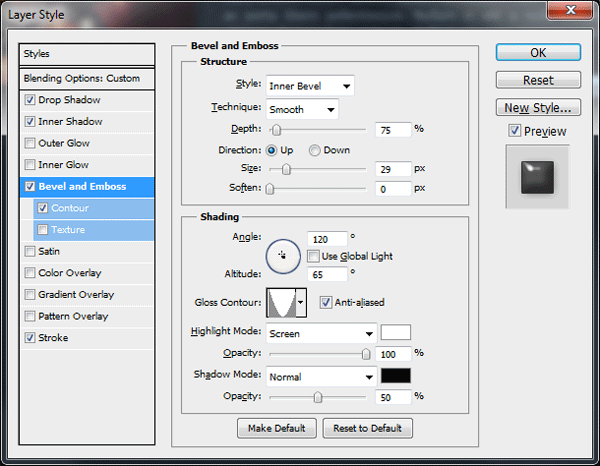This screenshot has width=600, height=466.
Task: Click the Soften value field showing 0
Action: (393, 189)
